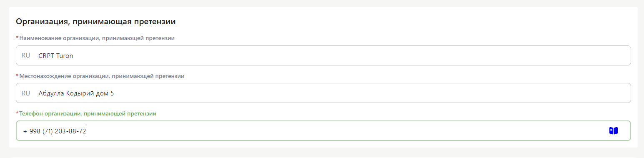
Task: Click the Наименование организации field label
Action: pos(97,38)
